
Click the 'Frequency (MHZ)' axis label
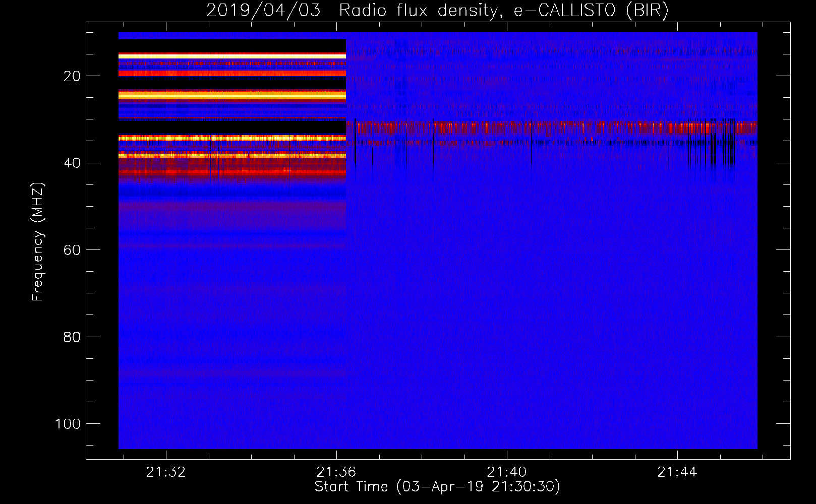coord(38,241)
